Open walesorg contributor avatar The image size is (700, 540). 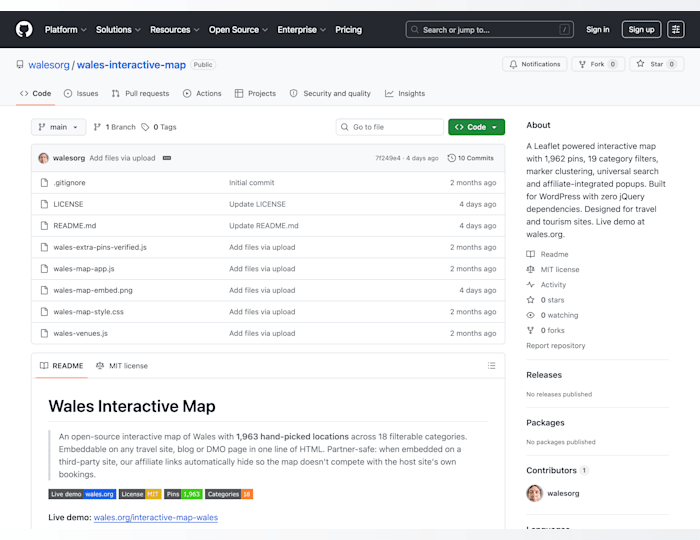pyautogui.click(x=534, y=493)
